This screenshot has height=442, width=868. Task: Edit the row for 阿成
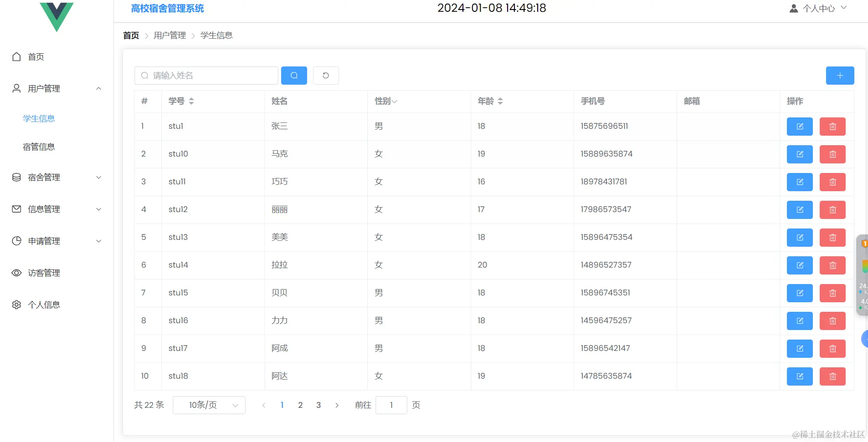point(800,349)
